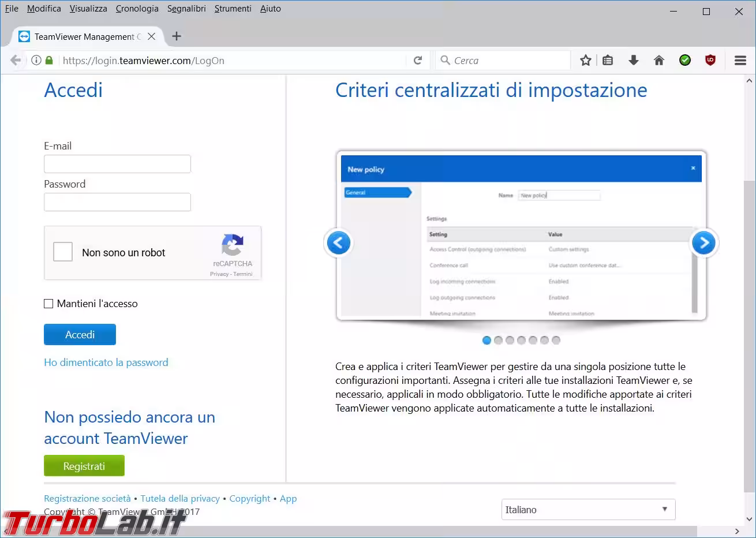Click the green Registrati button
The image size is (756, 538).
coord(84,466)
